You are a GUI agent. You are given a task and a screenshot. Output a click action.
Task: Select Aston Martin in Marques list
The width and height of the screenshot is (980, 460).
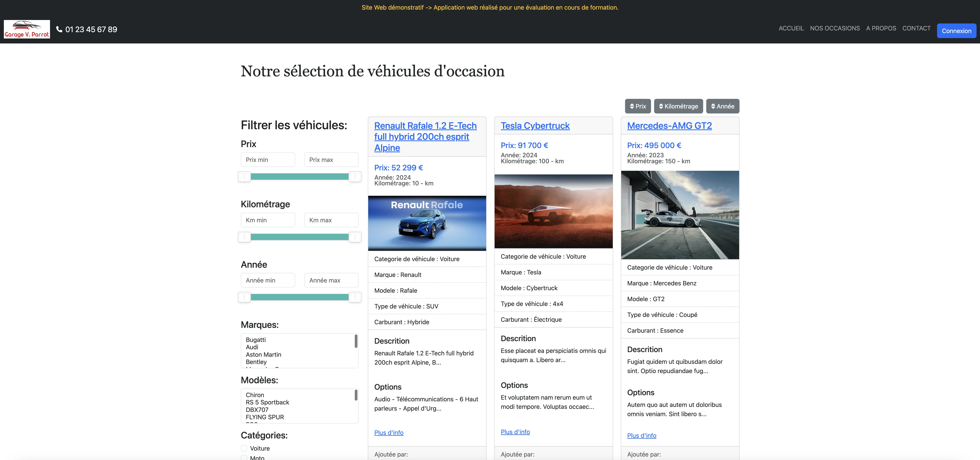tap(263, 354)
